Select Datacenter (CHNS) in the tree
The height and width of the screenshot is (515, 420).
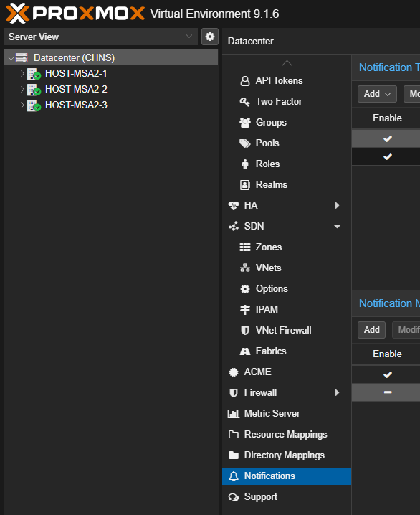pos(111,57)
